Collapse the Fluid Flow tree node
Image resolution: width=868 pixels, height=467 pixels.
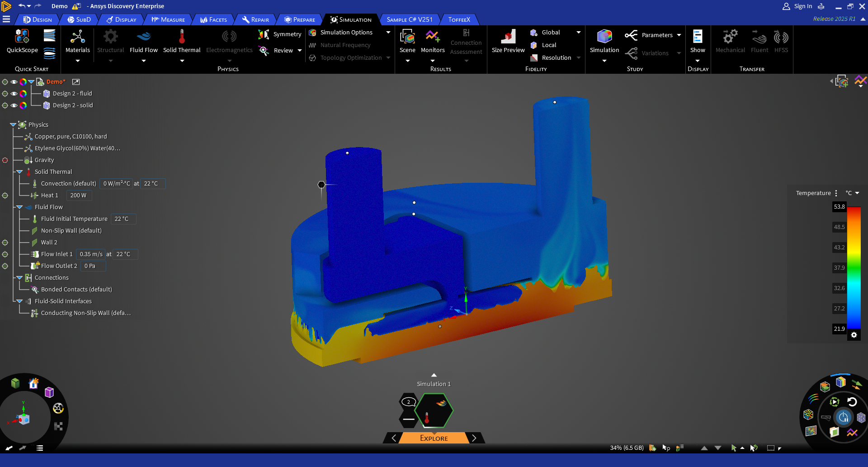pos(19,207)
